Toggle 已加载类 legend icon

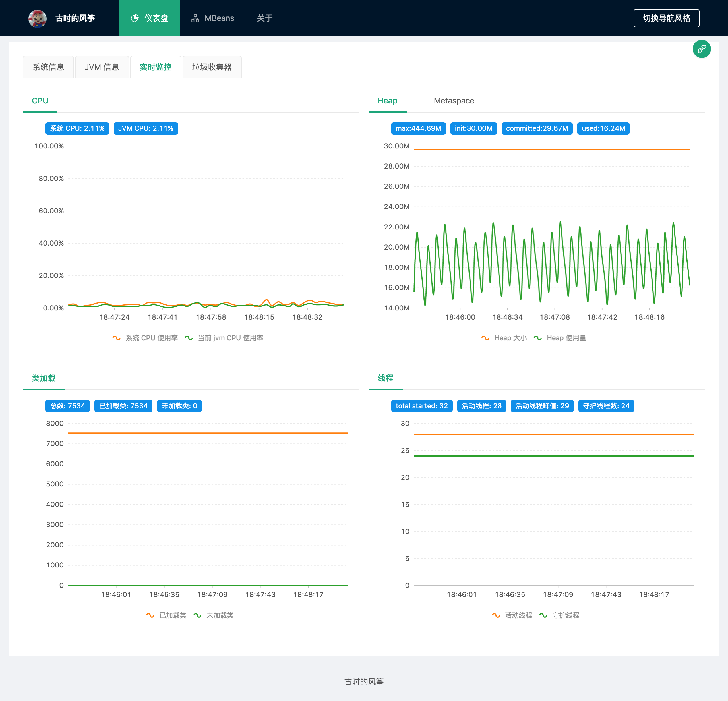pos(150,615)
